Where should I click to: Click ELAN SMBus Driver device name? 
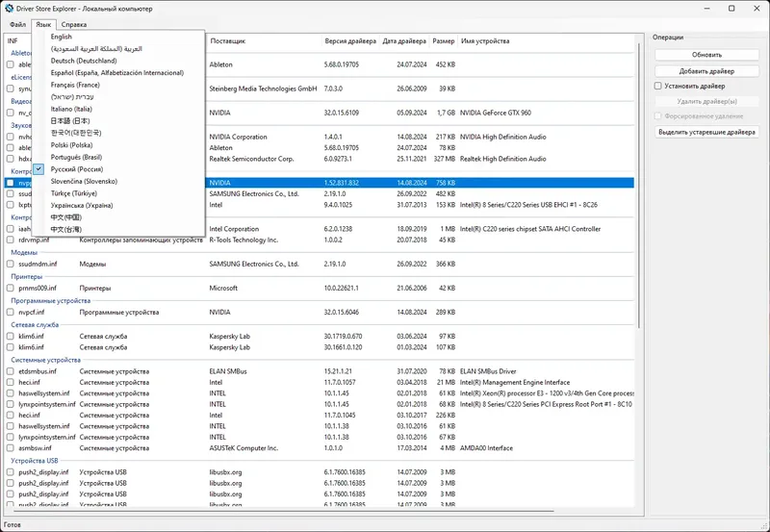tap(488, 371)
